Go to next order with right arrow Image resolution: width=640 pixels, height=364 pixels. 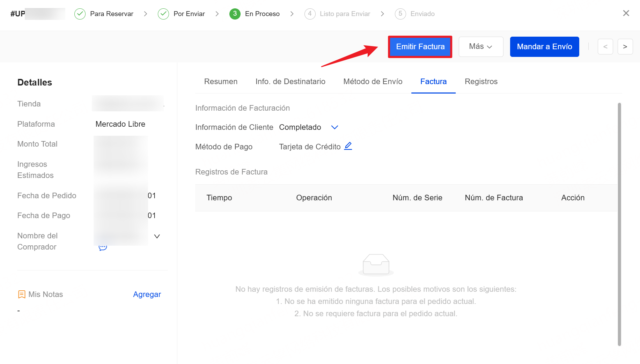(625, 47)
